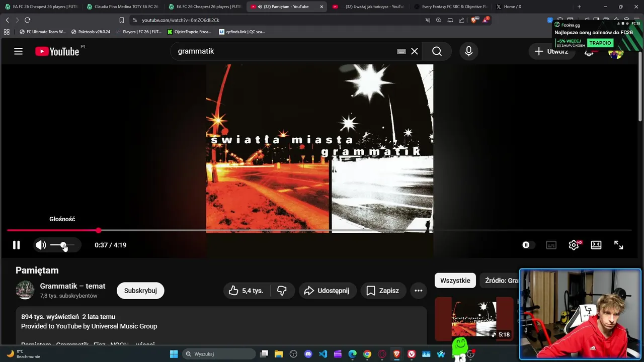Open File Explorer from taskbar
This screenshot has height=362, width=644.
(279, 354)
